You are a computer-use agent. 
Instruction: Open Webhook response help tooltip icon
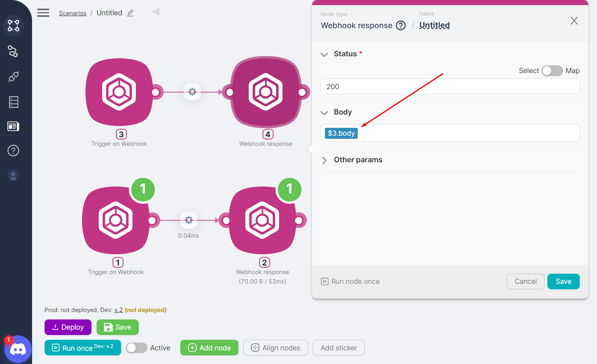click(x=401, y=25)
